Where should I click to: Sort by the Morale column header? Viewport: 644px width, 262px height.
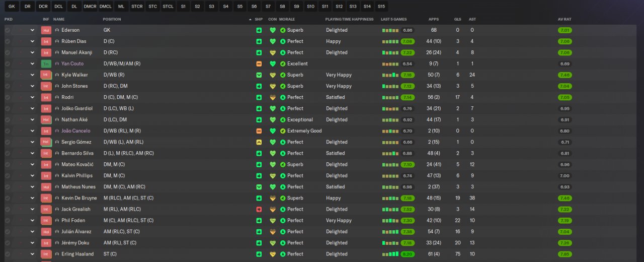click(x=287, y=19)
